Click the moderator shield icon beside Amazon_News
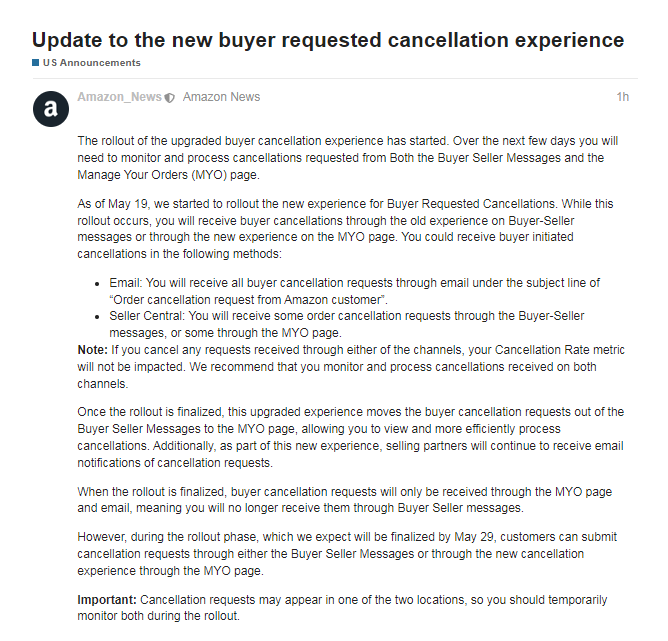 coord(170,98)
